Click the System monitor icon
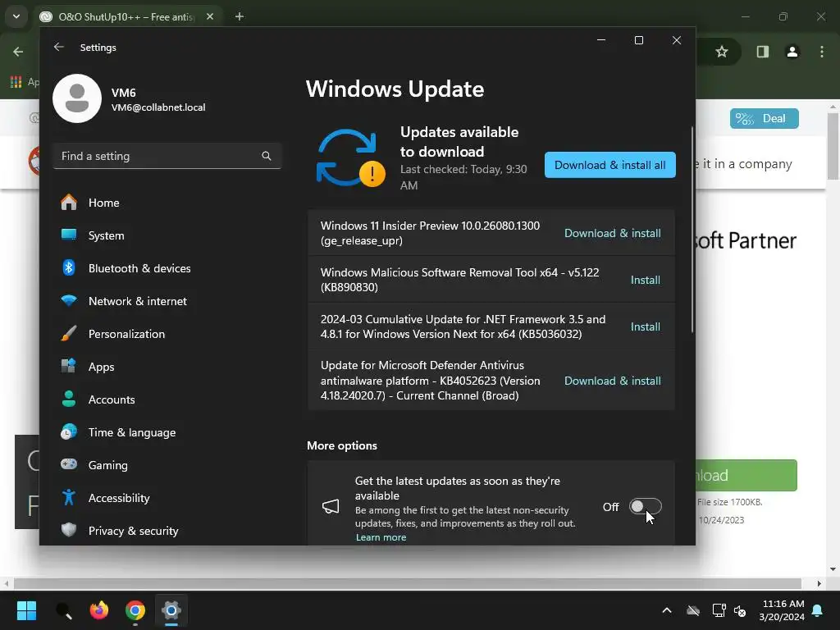Viewport: 840px width, 630px height. click(69, 235)
